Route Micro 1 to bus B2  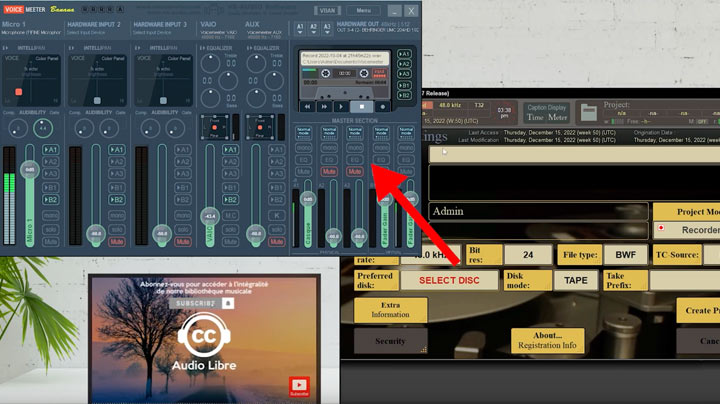click(51, 200)
